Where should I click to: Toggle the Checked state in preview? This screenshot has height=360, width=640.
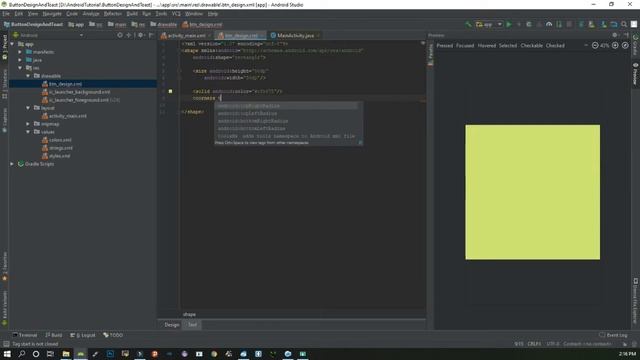555,46
